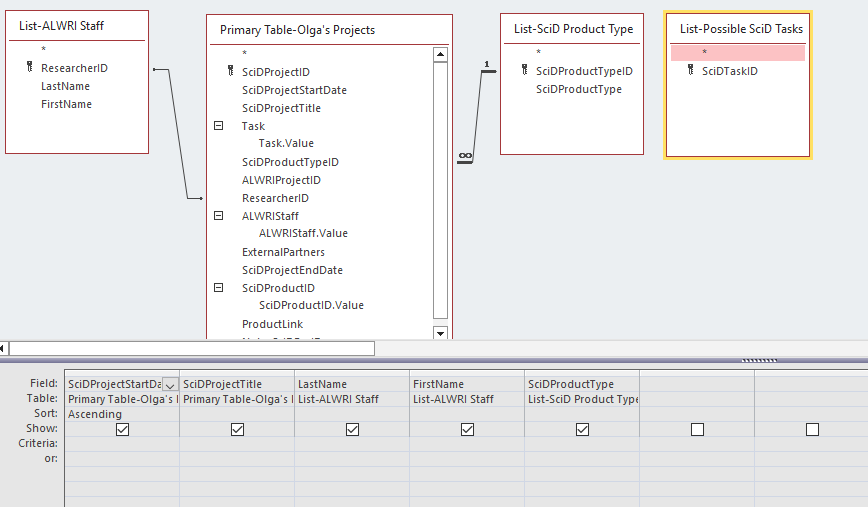Collapse the SciDProductID field expander
The height and width of the screenshot is (507, 868).
pyautogui.click(x=218, y=288)
